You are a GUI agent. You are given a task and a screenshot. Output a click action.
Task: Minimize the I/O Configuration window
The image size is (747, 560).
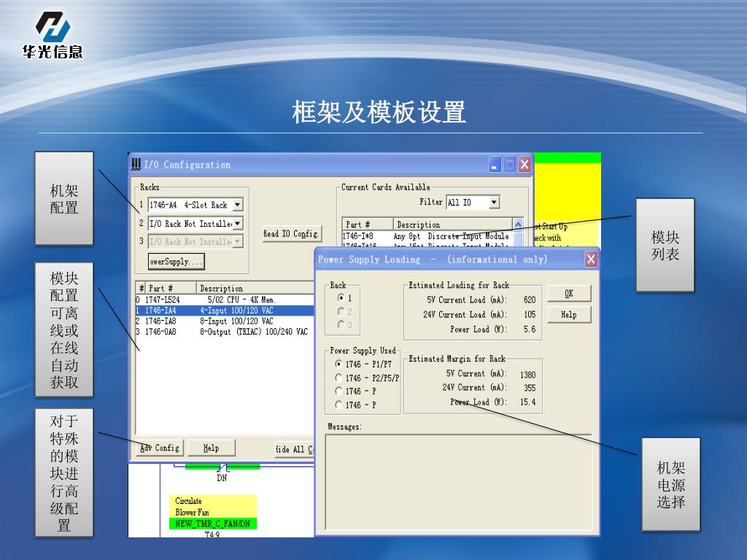(x=495, y=165)
